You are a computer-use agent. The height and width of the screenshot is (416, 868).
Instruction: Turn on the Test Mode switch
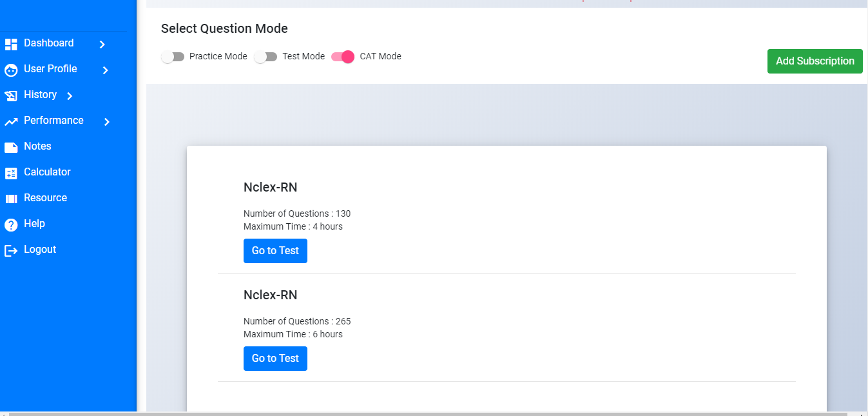(265, 57)
